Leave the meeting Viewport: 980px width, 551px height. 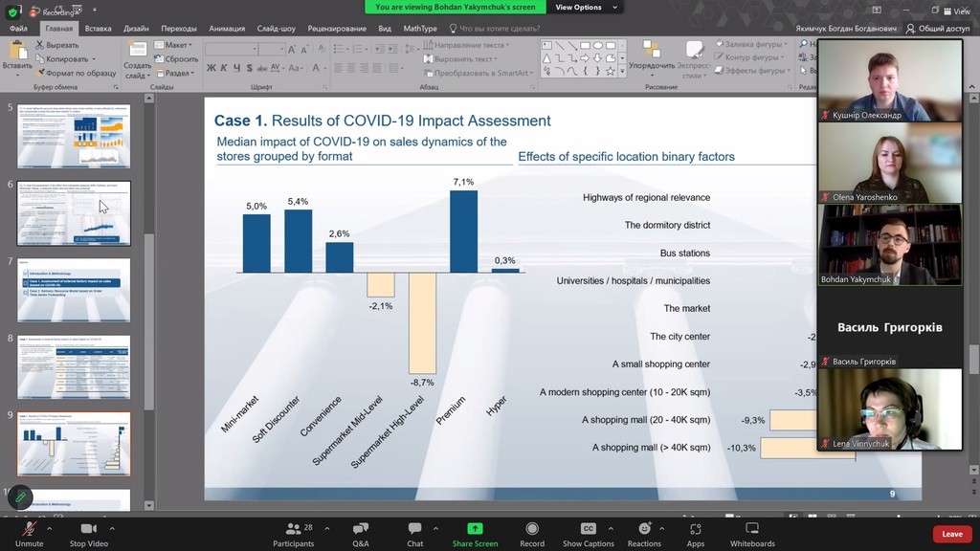[x=951, y=534]
